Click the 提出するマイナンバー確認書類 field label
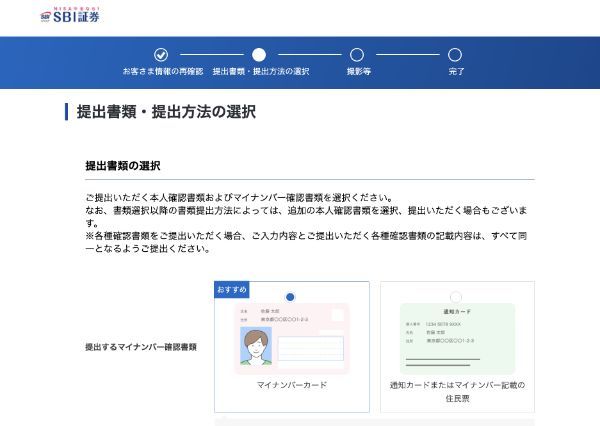 pos(141,347)
